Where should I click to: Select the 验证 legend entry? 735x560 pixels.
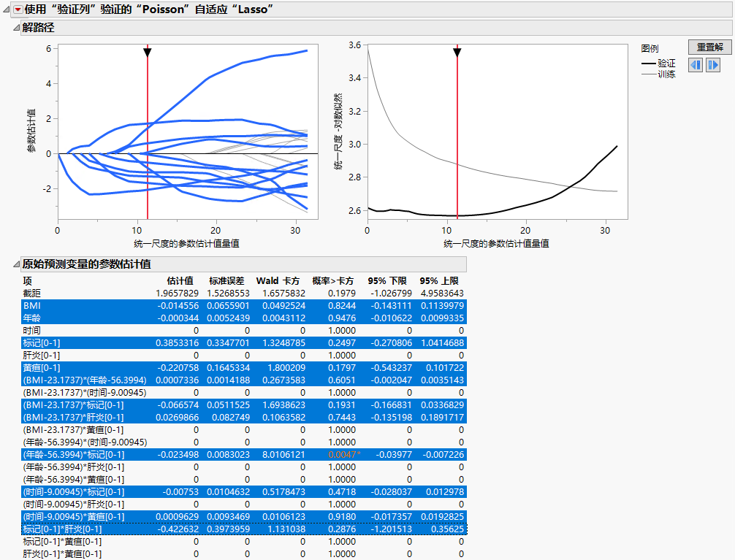pos(658,64)
